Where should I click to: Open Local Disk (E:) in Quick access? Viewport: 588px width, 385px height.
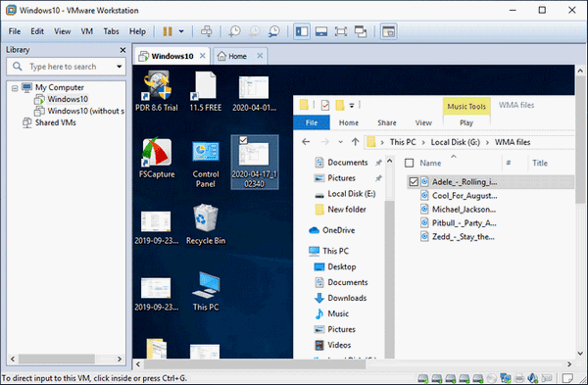coord(345,194)
